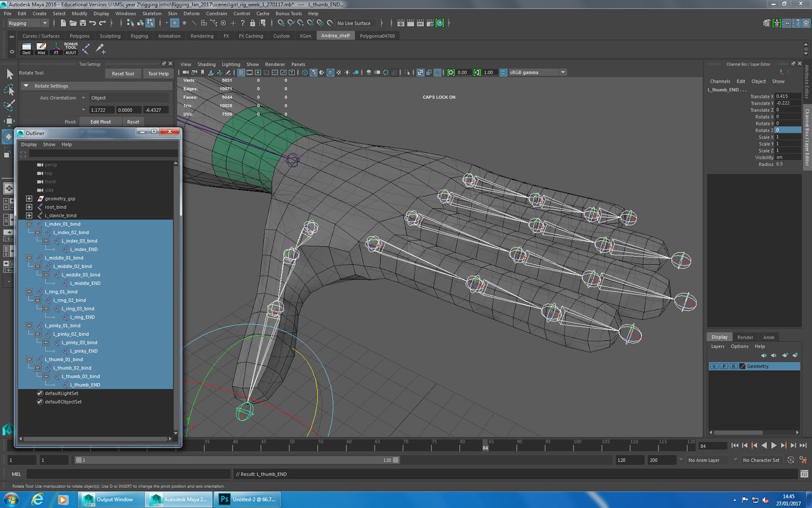Expand the geometry_grp node in Outliner
Screen dimensions: 812x508
point(29,198)
